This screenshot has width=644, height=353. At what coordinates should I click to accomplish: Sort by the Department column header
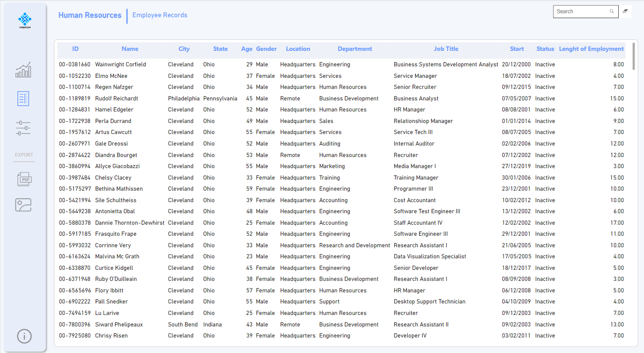(355, 49)
